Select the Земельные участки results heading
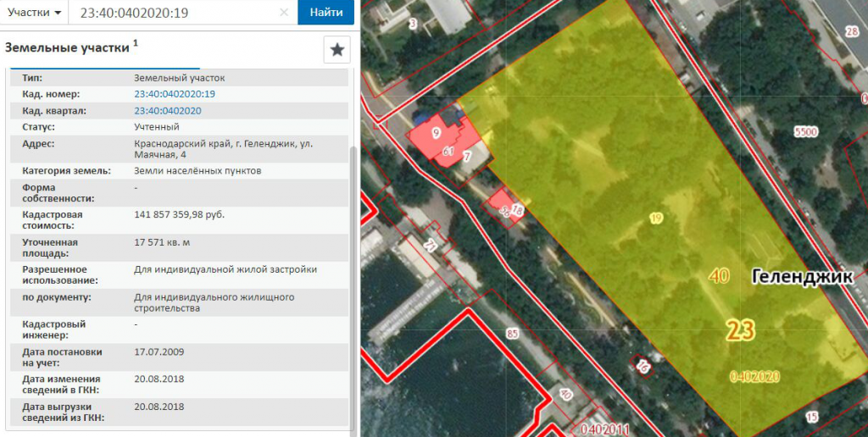 tap(67, 47)
